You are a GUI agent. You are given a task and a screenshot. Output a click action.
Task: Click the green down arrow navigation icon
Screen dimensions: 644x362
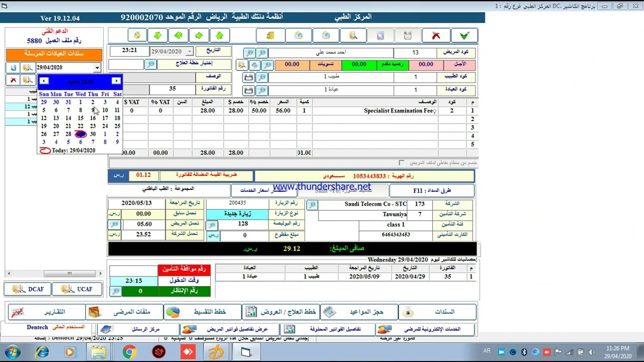157,36
